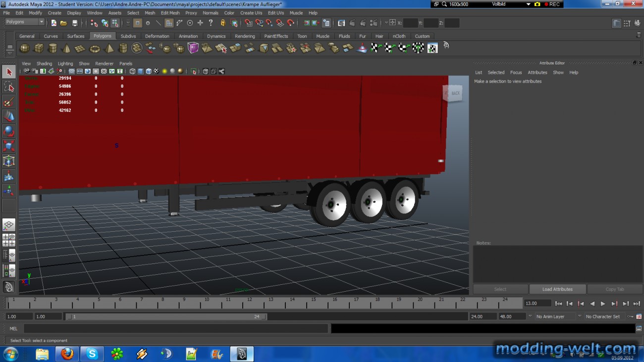Create a polygon torus from the shelf
The width and height of the screenshot is (644, 362).
[x=94, y=48]
